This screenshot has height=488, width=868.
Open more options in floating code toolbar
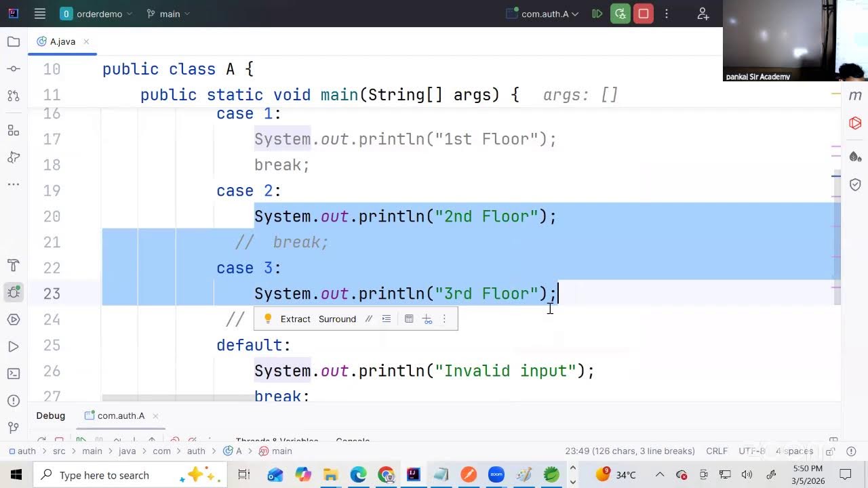click(x=444, y=319)
